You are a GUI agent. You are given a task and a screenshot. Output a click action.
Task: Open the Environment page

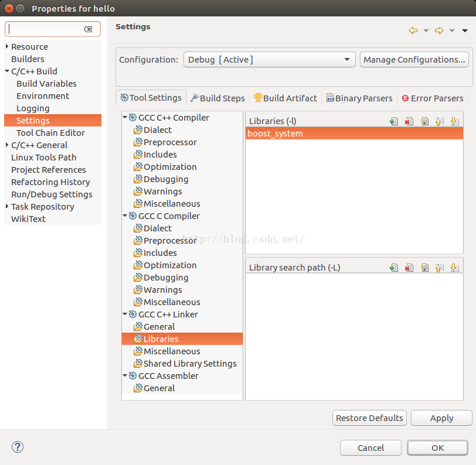[x=43, y=96]
